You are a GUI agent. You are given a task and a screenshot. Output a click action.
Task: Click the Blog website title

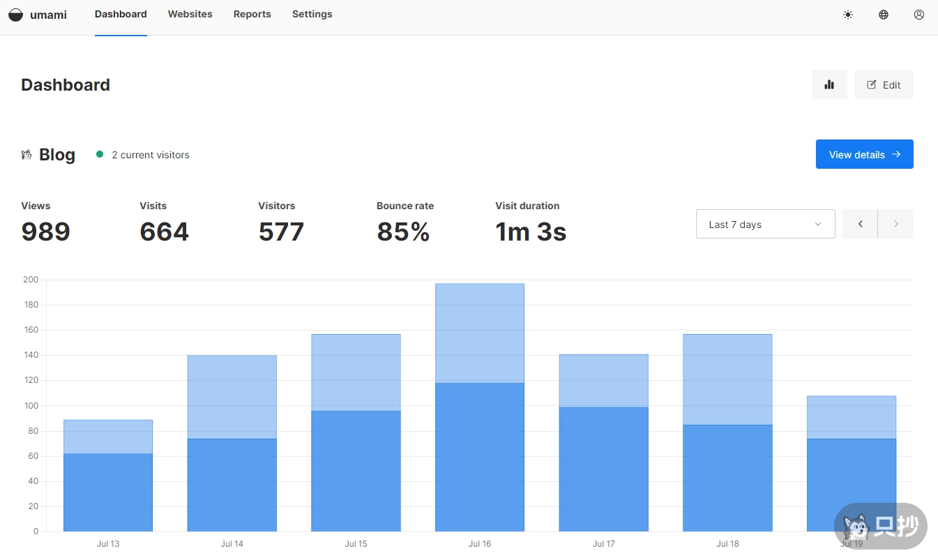click(57, 155)
